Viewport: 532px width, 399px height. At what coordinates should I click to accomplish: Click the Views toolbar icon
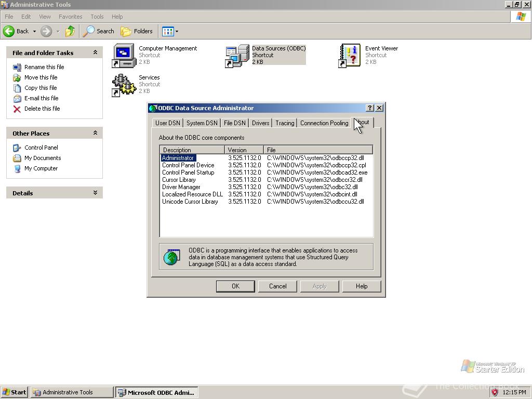(168, 32)
